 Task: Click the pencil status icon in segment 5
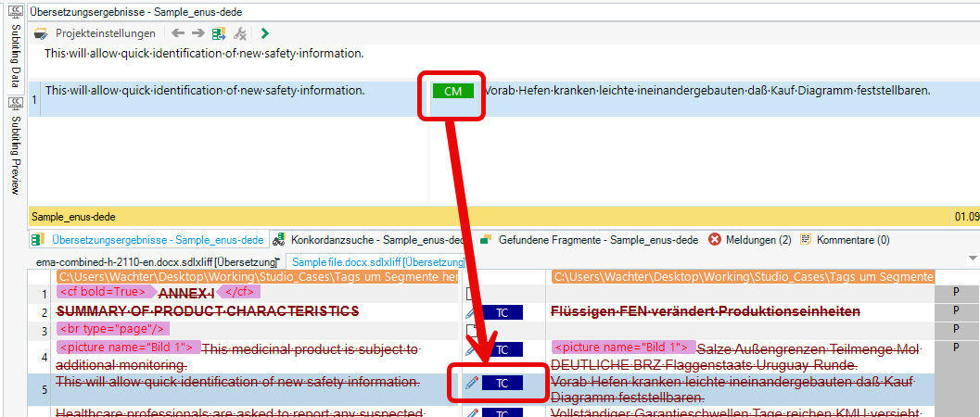pyautogui.click(x=472, y=383)
